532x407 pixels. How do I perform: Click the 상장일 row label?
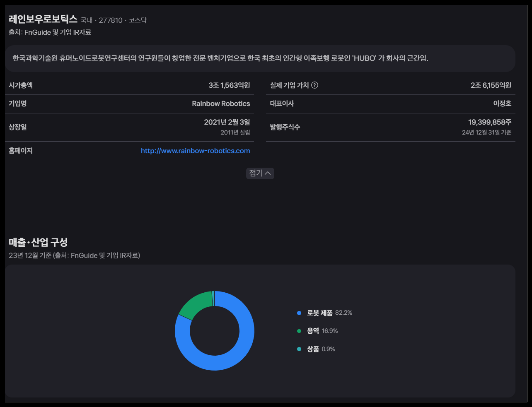click(x=18, y=127)
